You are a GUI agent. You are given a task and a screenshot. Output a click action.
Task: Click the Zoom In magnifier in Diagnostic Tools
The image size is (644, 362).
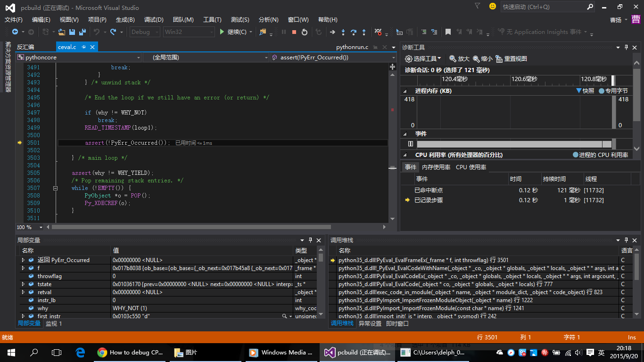pyautogui.click(x=453, y=59)
